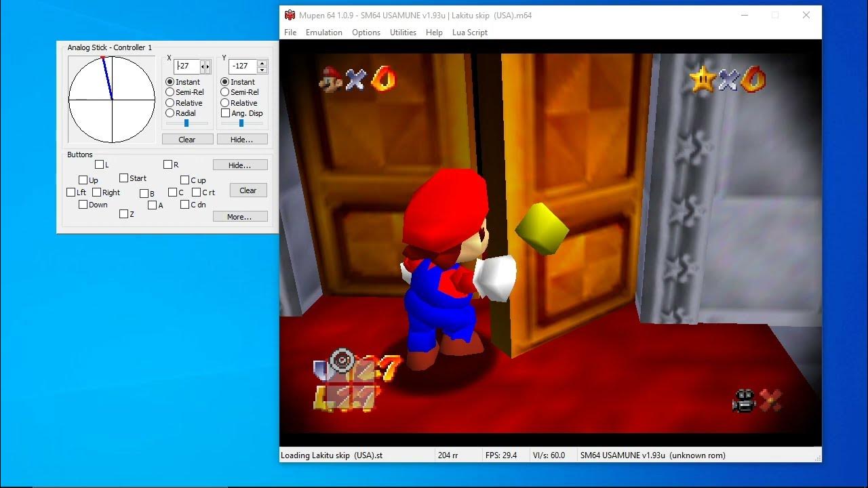
Task: Check the C dn checkbox
Action: click(x=185, y=205)
